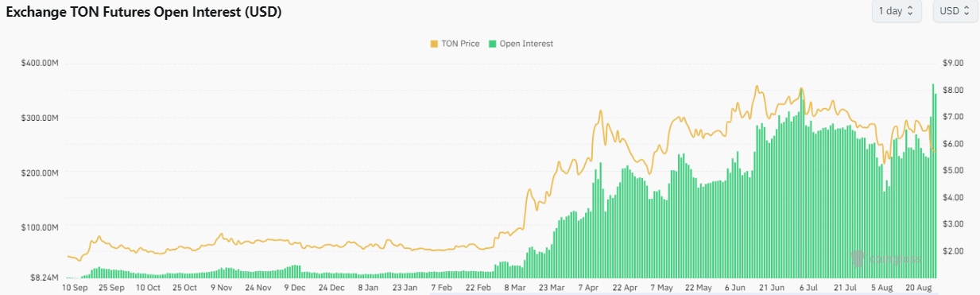Click the 10 Sep date label
This screenshot has height=295, width=980.
(x=74, y=288)
